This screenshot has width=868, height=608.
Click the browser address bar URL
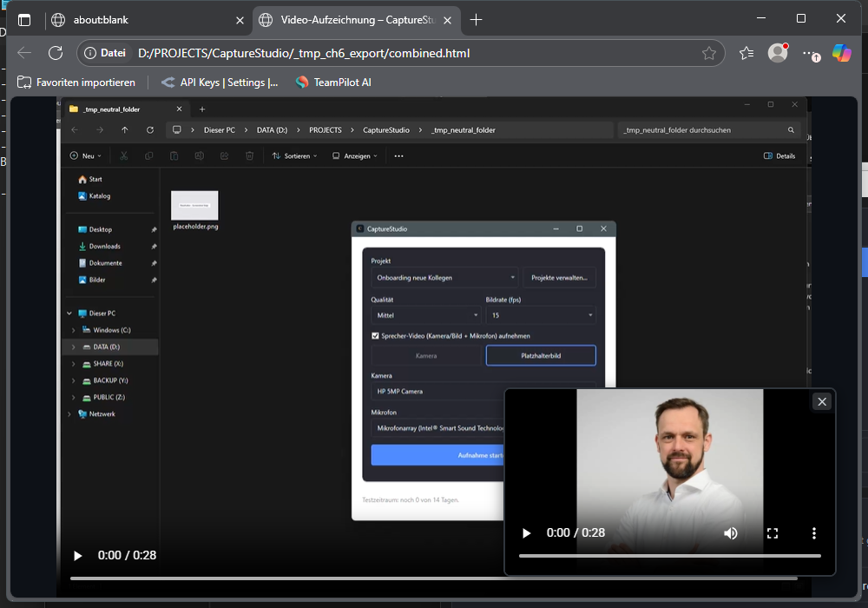(x=304, y=53)
